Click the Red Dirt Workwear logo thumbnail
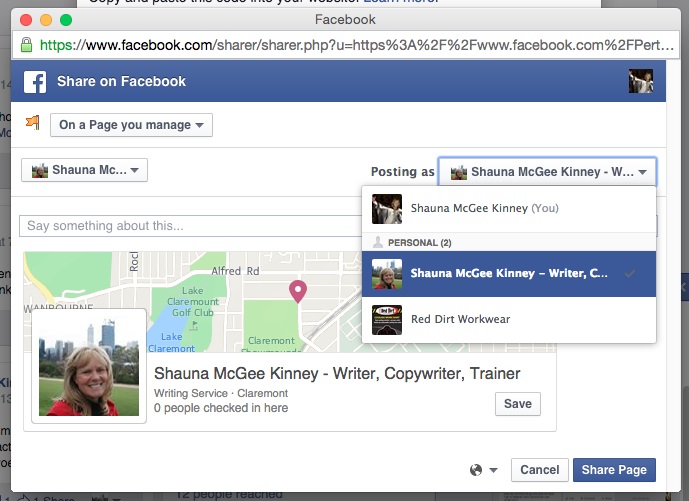 [387, 320]
